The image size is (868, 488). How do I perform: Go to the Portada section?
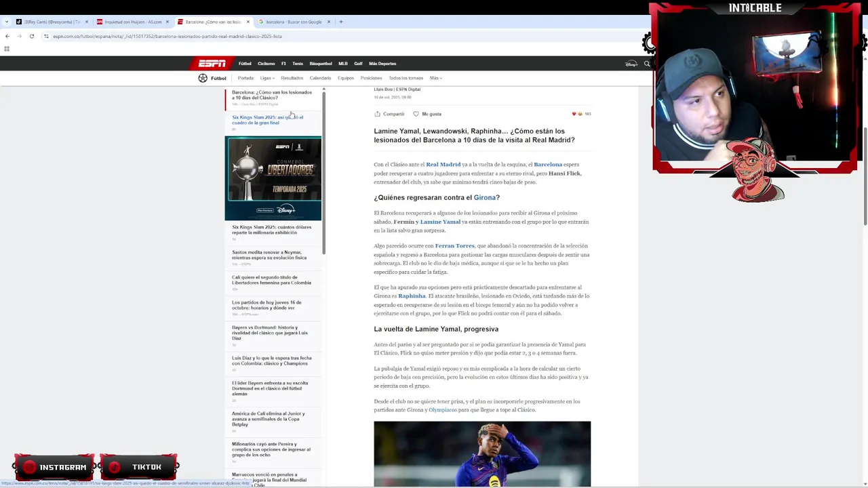click(245, 78)
